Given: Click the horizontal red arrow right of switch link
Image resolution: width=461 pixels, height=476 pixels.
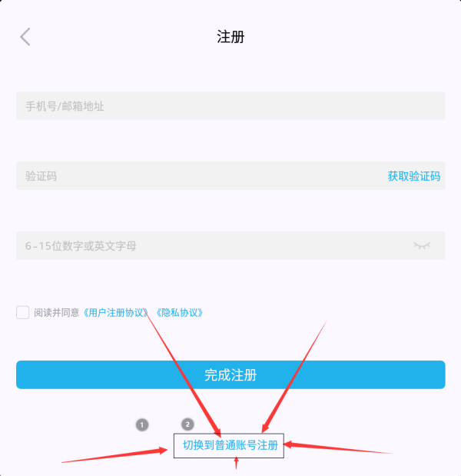Looking at the screenshot, I should click(x=338, y=448).
